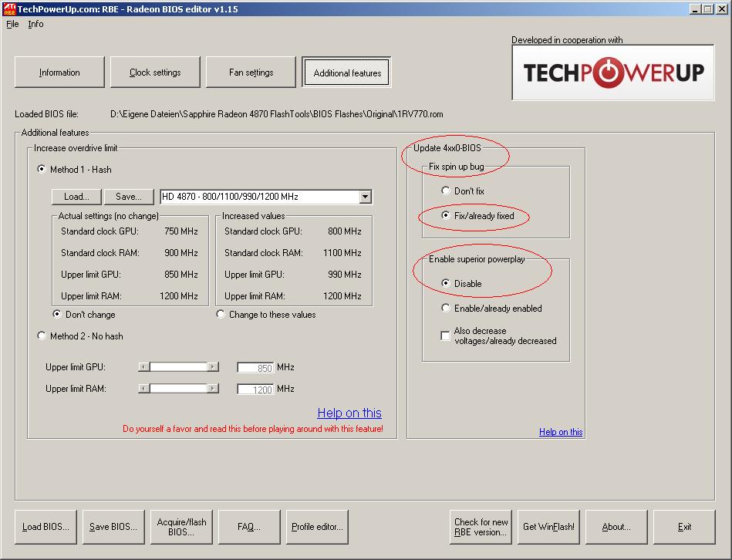Open the FAQ... button
Viewport: 732px width, 560px height.
[x=249, y=527]
